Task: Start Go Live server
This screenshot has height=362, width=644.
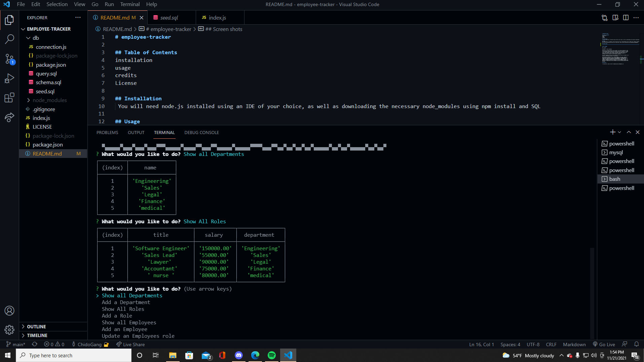Action: coord(604,344)
